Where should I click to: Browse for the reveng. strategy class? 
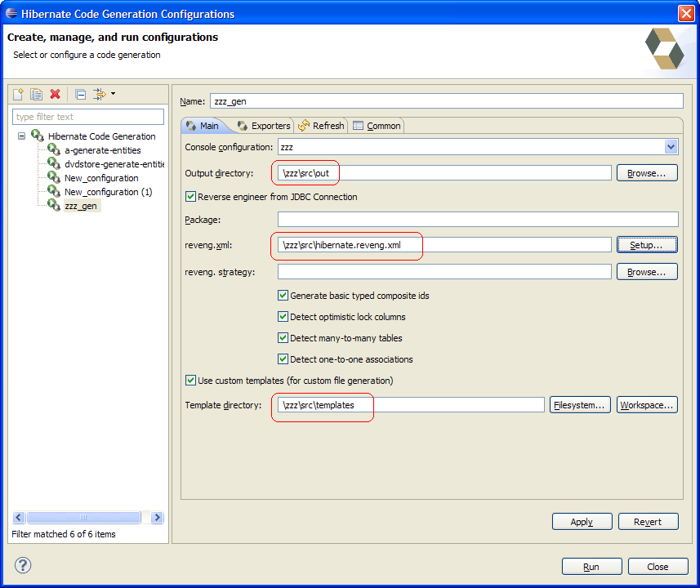[x=647, y=272]
